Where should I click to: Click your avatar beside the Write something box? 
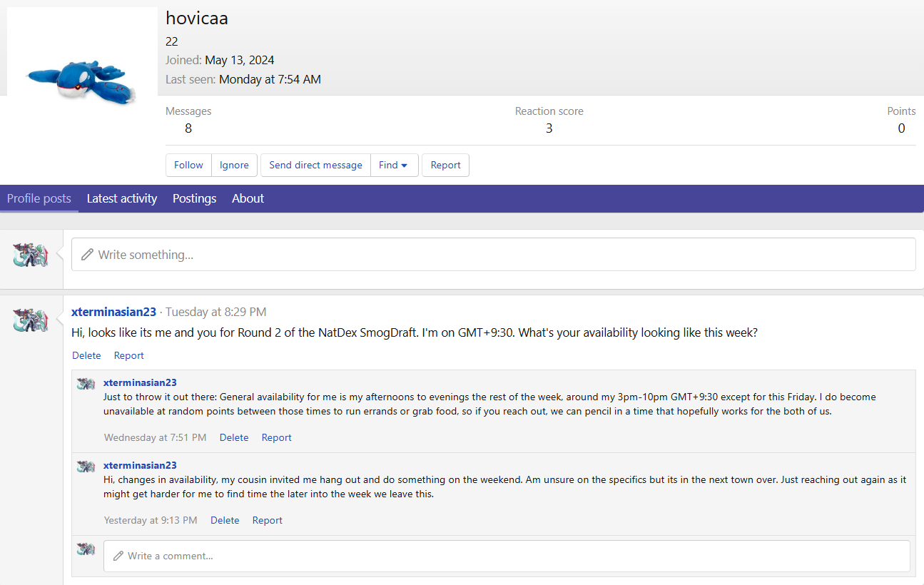[31, 255]
